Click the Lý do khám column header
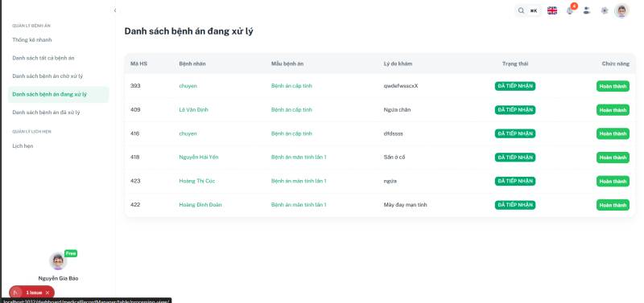 pyautogui.click(x=398, y=63)
